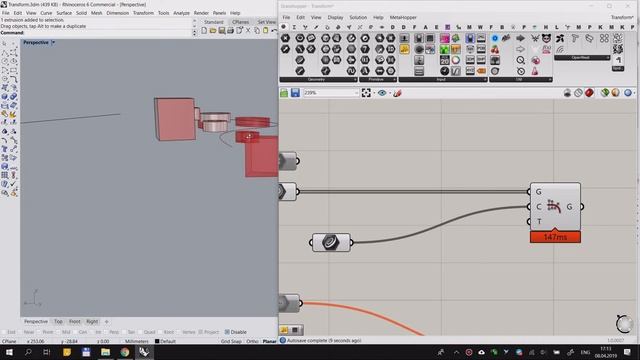Image resolution: width=640 pixels, height=360 pixels.
Task: Click the clock icon in Input panel
Action: (x=444, y=71)
